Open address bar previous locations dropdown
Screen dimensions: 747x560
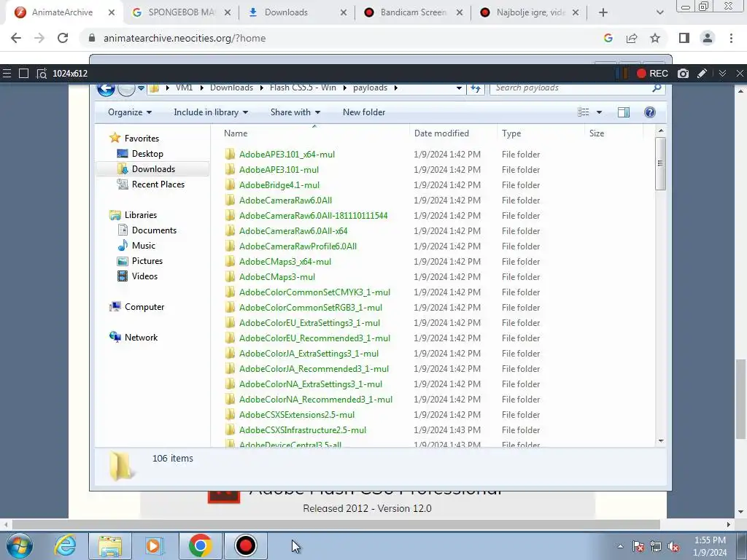click(459, 88)
